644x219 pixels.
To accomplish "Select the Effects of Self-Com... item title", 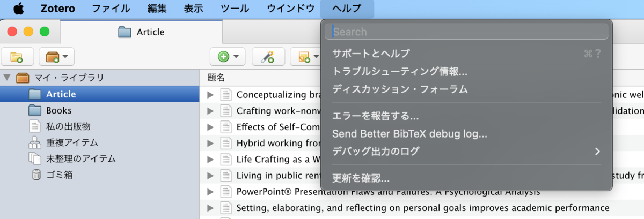I will pyautogui.click(x=279, y=127).
